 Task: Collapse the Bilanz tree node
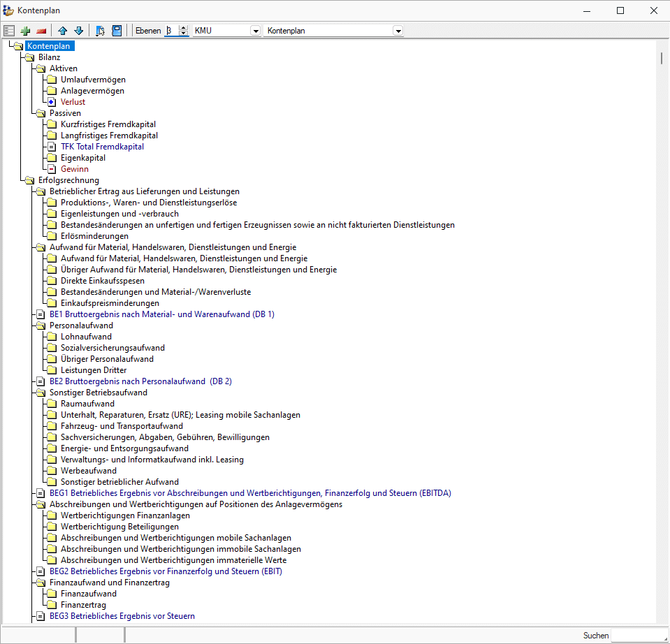pos(29,57)
